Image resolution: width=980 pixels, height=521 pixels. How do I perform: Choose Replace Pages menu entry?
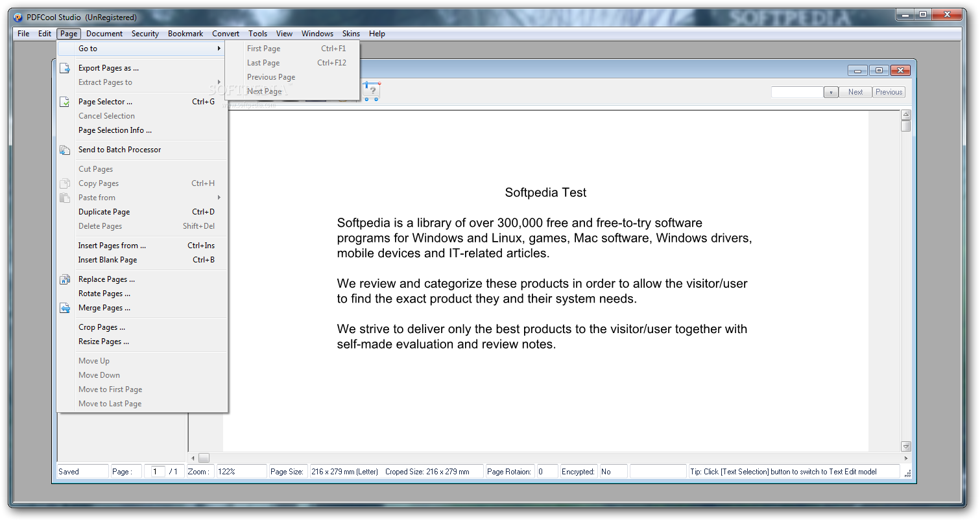pyautogui.click(x=142, y=279)
